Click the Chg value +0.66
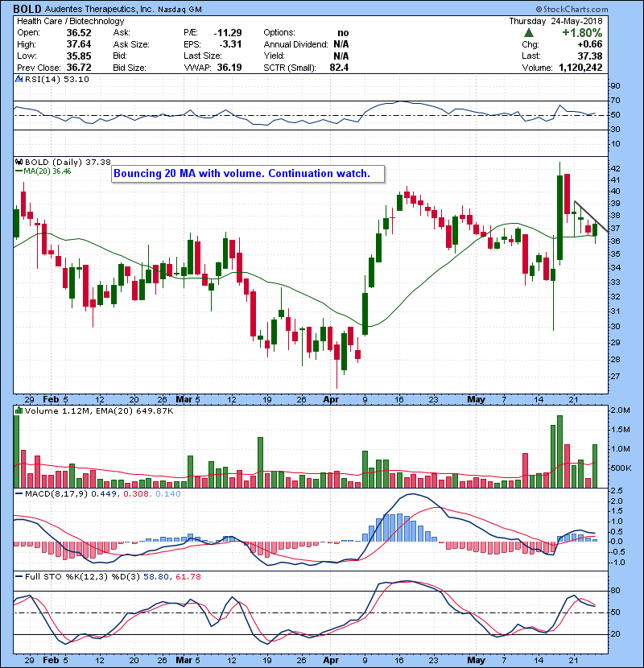 pyautogui.click(x=590, y=44)
